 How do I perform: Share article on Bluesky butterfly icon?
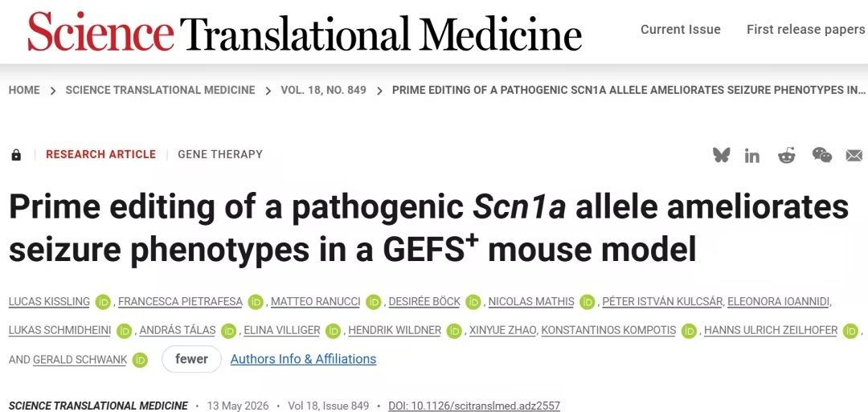click(721, 155)
